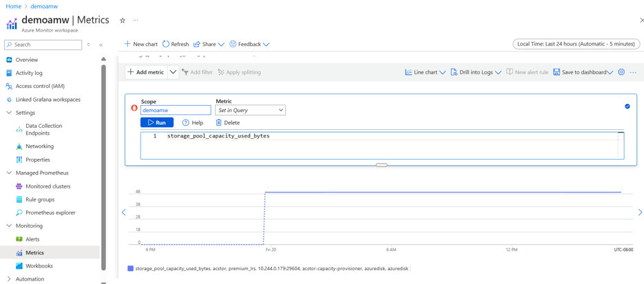Open the Line chart type dropdown

coord(425,72)
